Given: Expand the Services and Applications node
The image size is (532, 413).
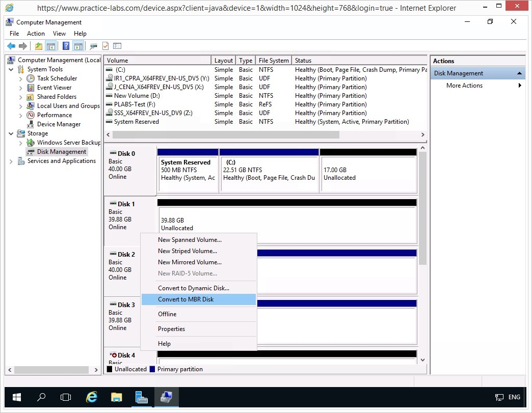Looking at the screenshot, I should point(11,161).
